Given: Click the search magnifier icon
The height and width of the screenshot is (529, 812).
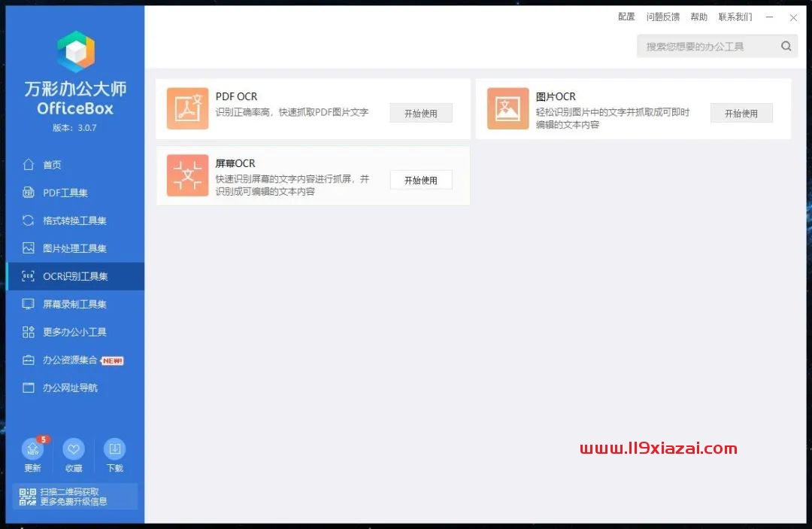Looking at the screenshot, I should [x=786, y=46].
